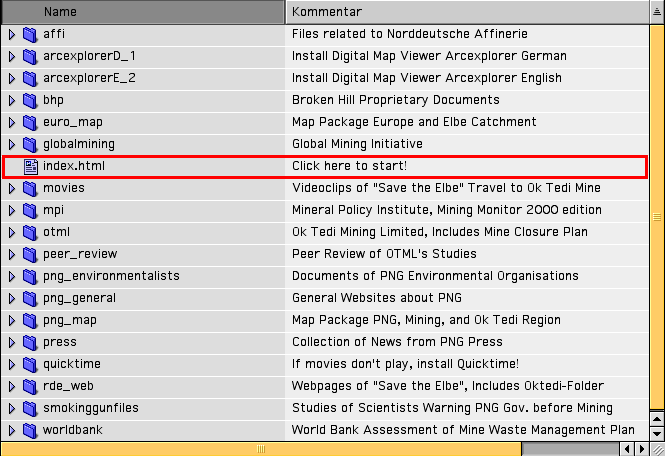Click the globalmining folder icon
Screen dimensions: 665x456
[x=30, y=145]
